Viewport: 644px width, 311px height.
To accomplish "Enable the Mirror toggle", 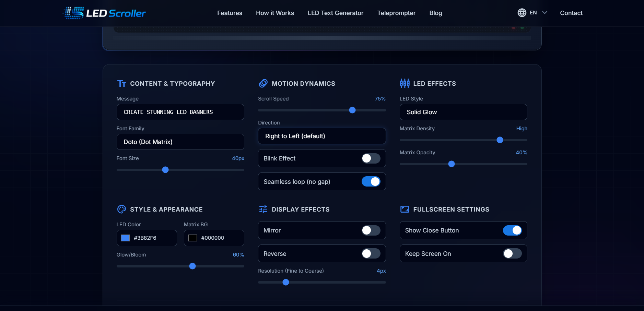I will pyautogui.click(x=371, y=230).
